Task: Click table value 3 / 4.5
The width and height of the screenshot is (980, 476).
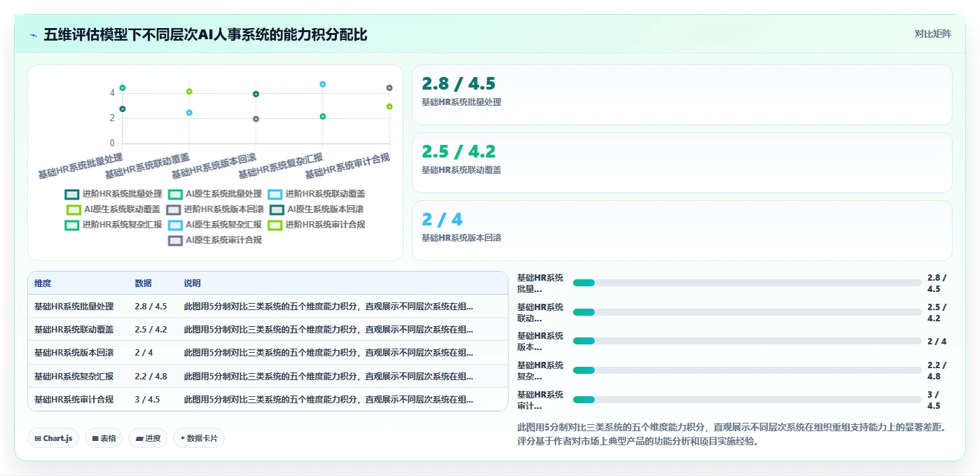Action: tap(147, 400)
